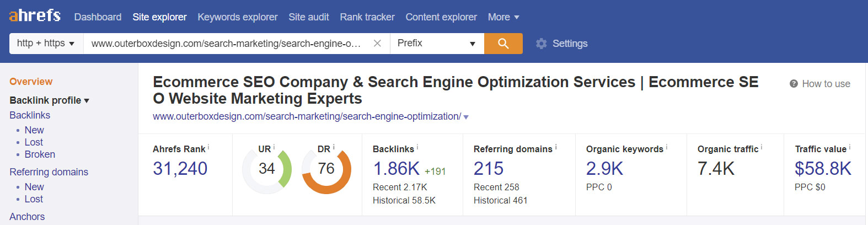Click the orange search magnifier button
Screen dimensions: 868x225
(503, 44)
